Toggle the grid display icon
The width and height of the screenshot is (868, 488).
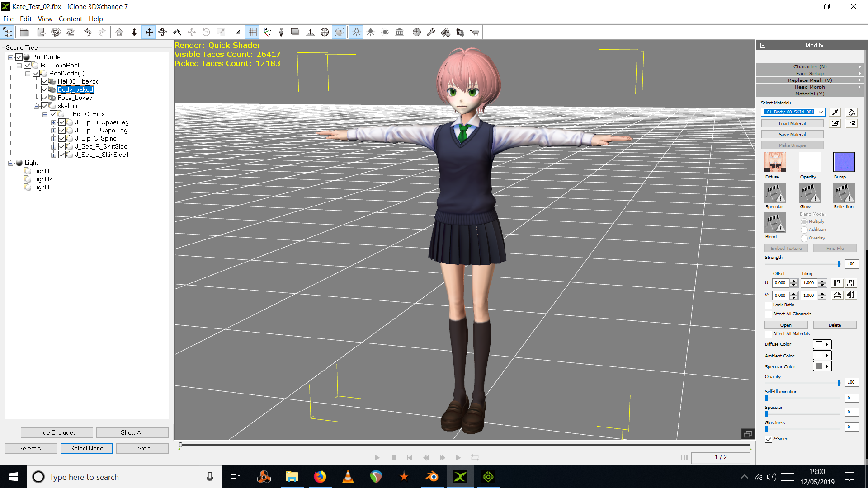tap(253, 32)
